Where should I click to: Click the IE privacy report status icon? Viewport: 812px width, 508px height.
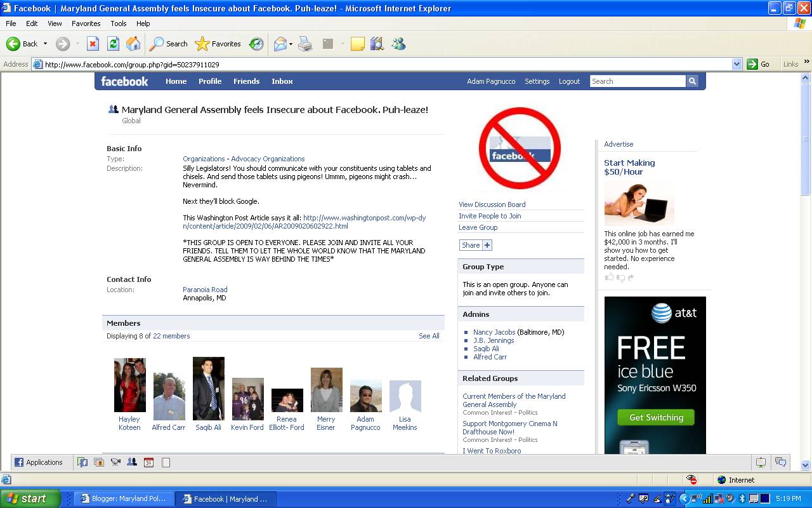click(691, 480)
